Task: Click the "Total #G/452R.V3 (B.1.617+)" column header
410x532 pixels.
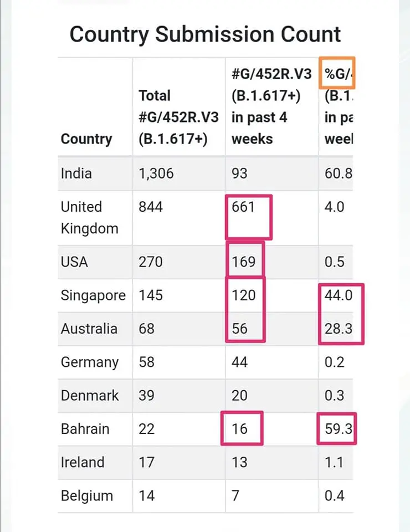Action: [x=178, y=117]
